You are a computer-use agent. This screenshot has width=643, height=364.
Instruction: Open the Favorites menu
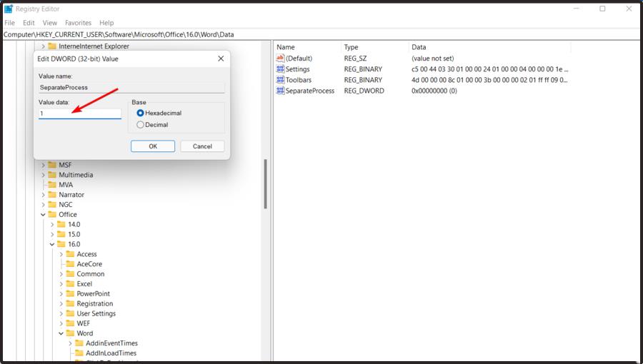(78, 23)
